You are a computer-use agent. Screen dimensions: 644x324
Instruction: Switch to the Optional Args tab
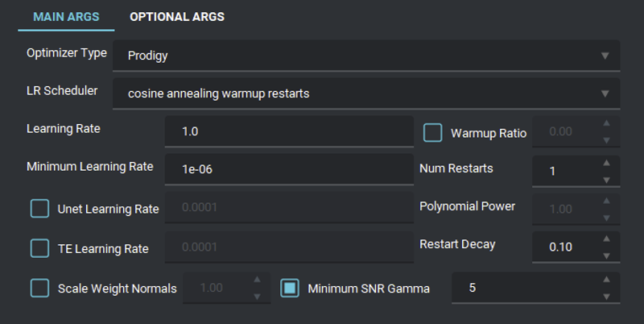point(177,17)
